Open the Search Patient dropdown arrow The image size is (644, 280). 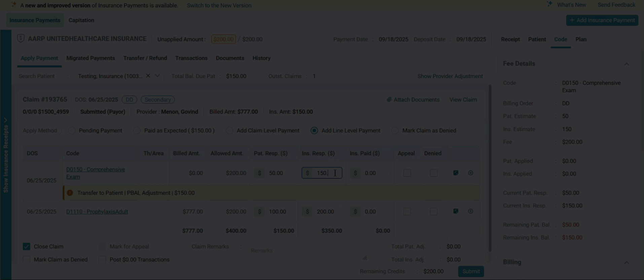pos(157,76)
